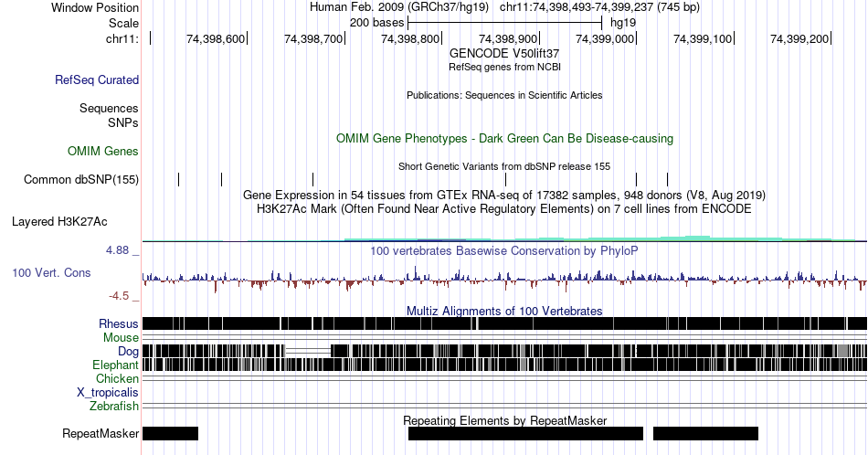The image size is (868, 455).
Task: Select the Zebrafish alignment row label
Action: (114, 406)
